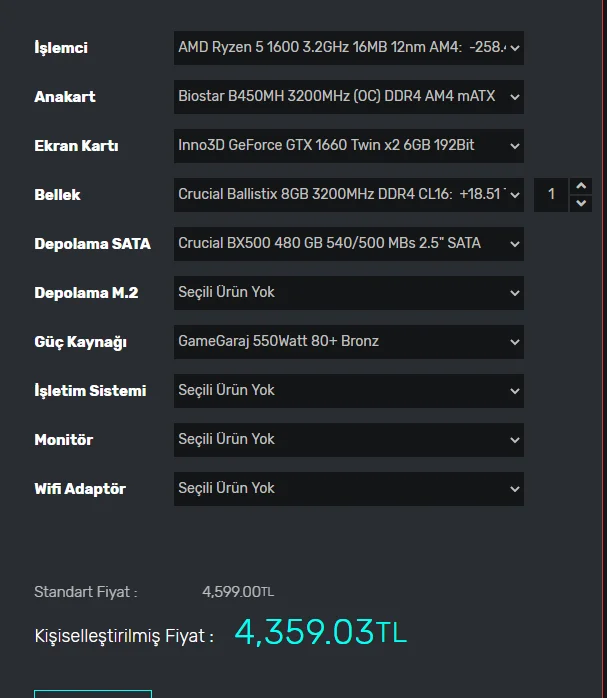Viewport: 607px width, 698px height.
Task: Open the İşlemci processor dropdown
Action: click(x=348, y=48)
